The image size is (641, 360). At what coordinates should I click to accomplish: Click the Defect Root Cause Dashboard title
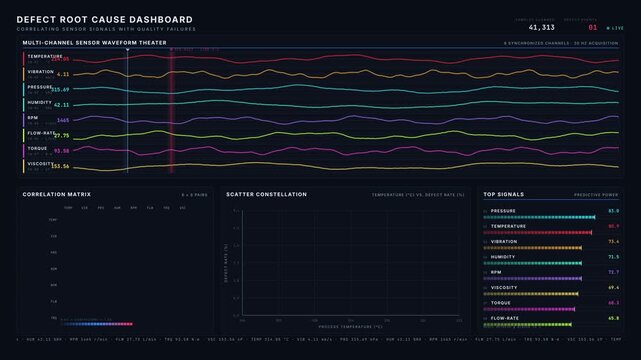point(105,20)
